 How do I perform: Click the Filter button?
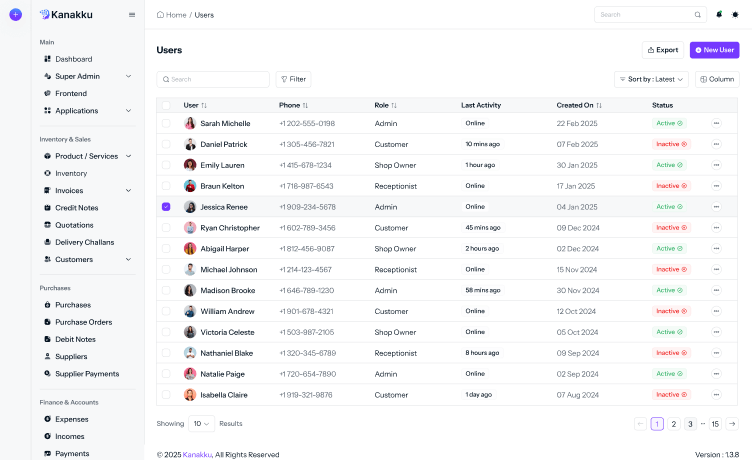294,79
